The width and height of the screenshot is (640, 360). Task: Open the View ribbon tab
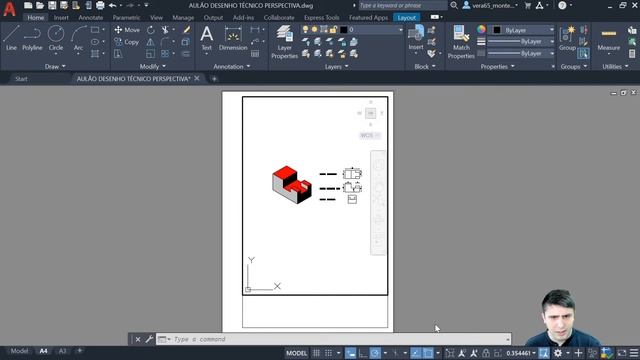156,18
